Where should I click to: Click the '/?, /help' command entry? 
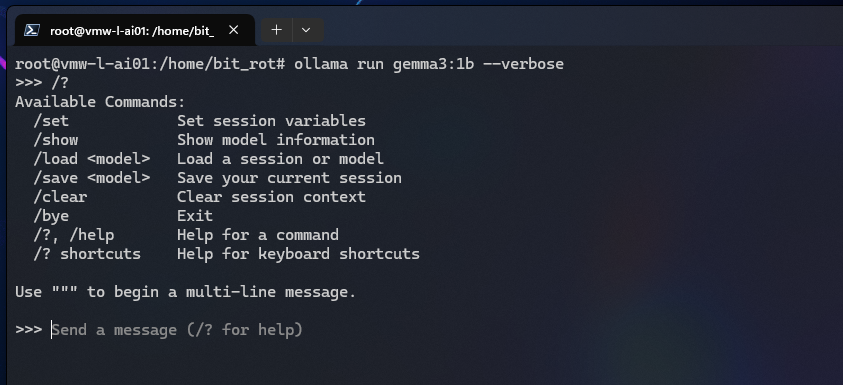[74, 235]
